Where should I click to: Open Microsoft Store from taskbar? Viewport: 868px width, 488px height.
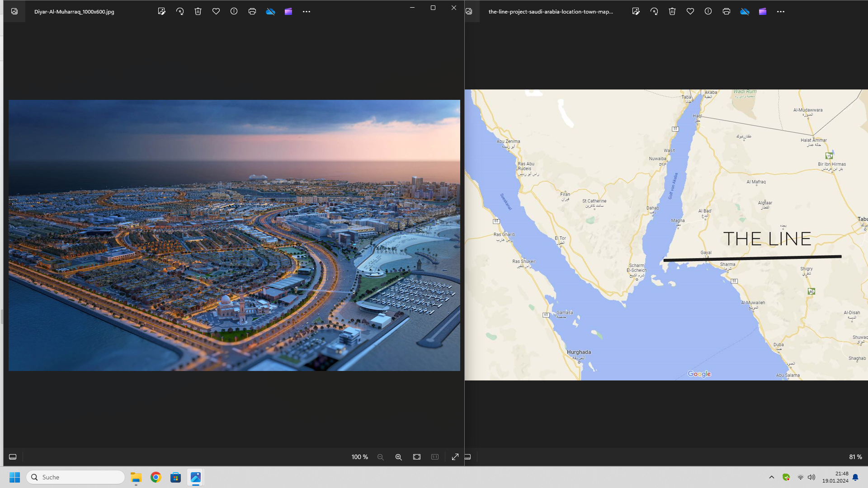[x=176, y=477]
